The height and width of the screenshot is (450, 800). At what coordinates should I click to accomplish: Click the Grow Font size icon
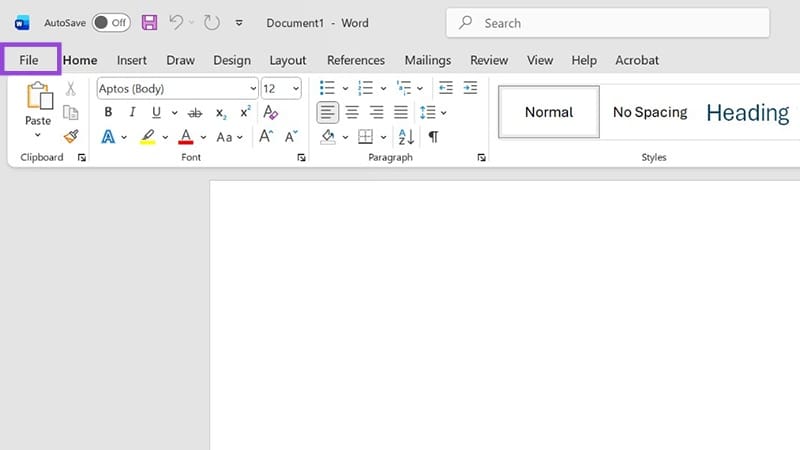[x=266, y=137]
